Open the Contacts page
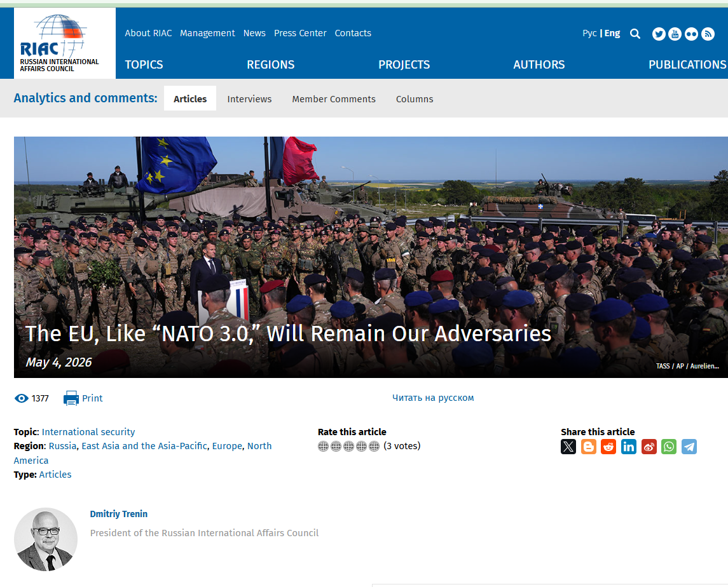The width and height of the screenshot is (728, 587). tap(353, 33)
